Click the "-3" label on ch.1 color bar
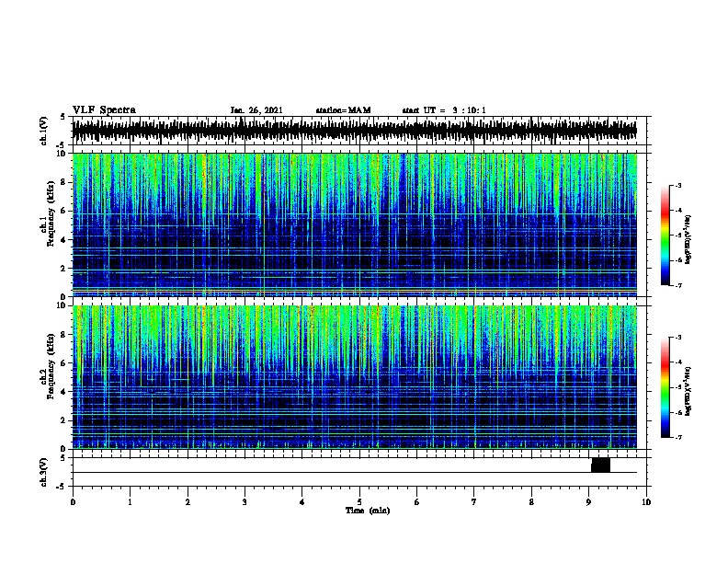Image resolution: width=728 pixels, height=563 pixels. click(x=677, y=186)
